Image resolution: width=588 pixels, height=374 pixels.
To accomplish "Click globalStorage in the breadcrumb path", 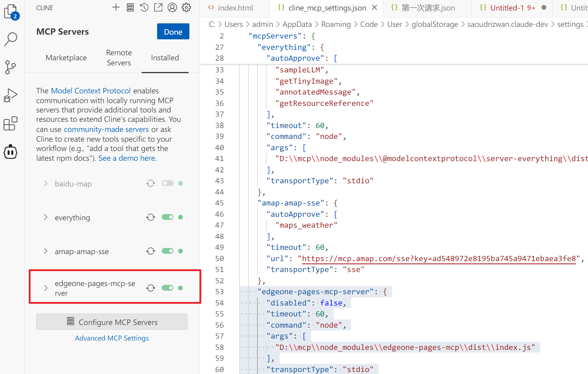I will [x=435, y=24].
